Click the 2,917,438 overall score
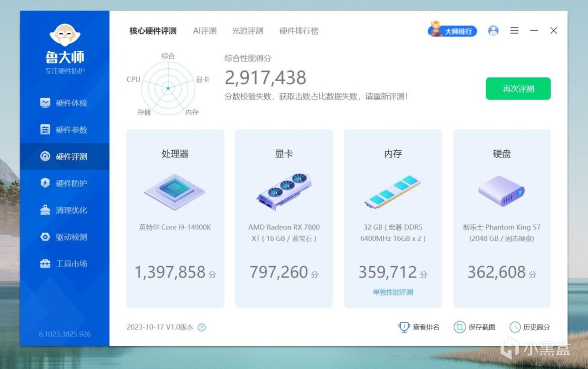The height and width of the screenshot is (369, 588). (265, 78)
